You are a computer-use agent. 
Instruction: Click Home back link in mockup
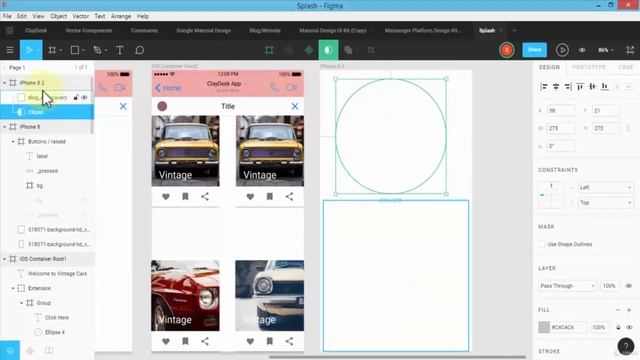[x=168, y=88]
